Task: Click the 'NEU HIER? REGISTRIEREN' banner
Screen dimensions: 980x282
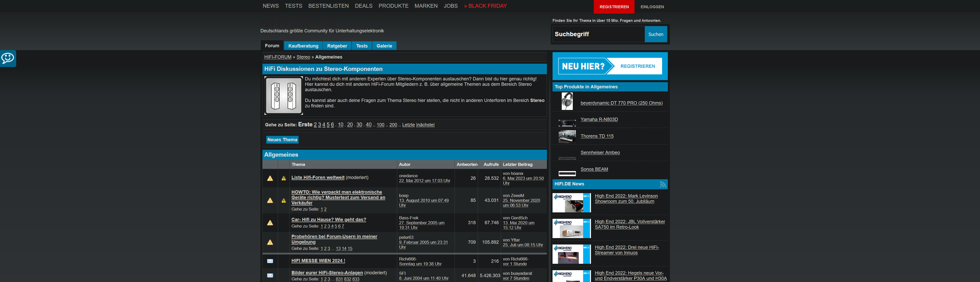Action: pyautogui.click(x=609, y=66)
